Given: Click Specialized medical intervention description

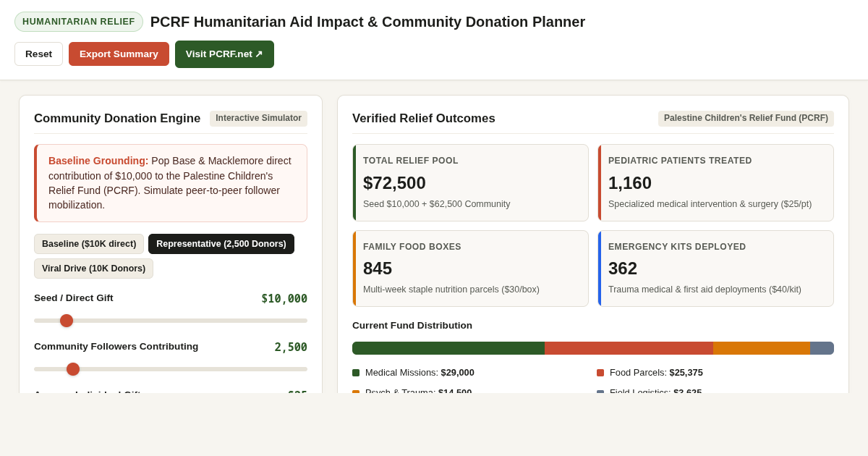Looking at the screenshot, I should click(710, 204).
